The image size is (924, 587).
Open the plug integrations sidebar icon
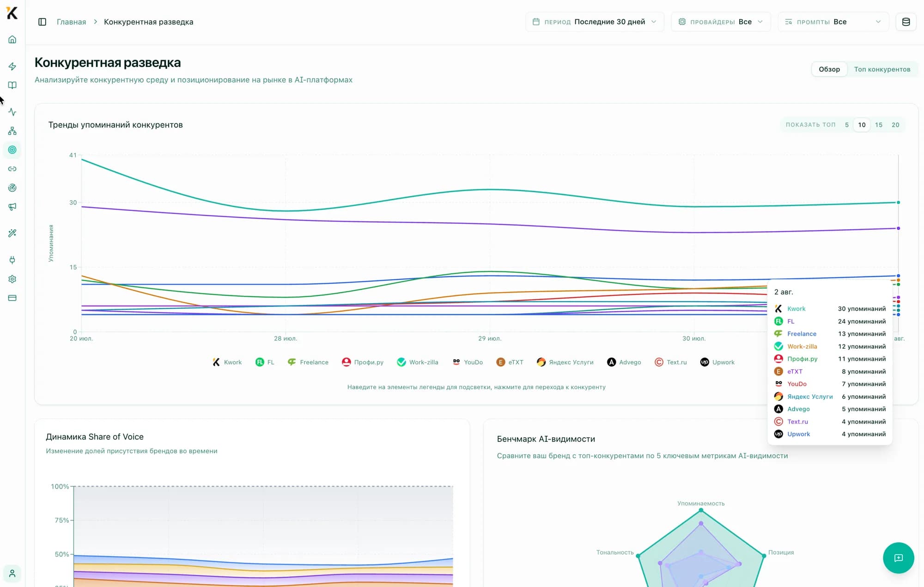(x=12, y=260)
